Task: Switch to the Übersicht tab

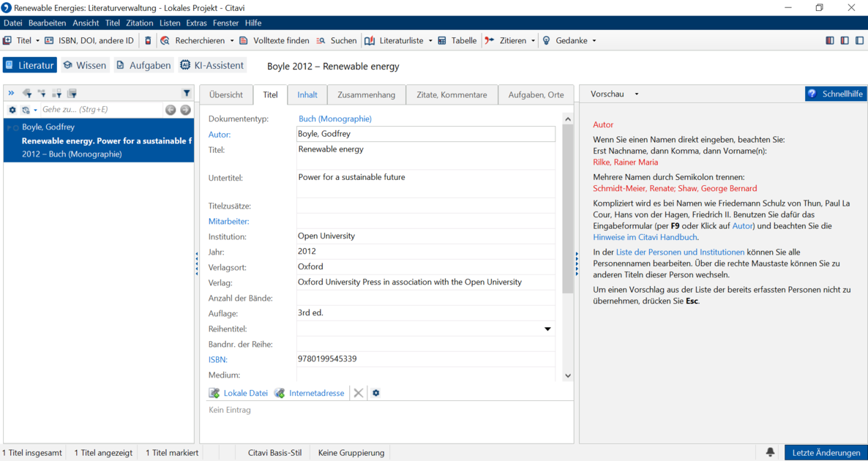Action: click(x=226, y=94)
